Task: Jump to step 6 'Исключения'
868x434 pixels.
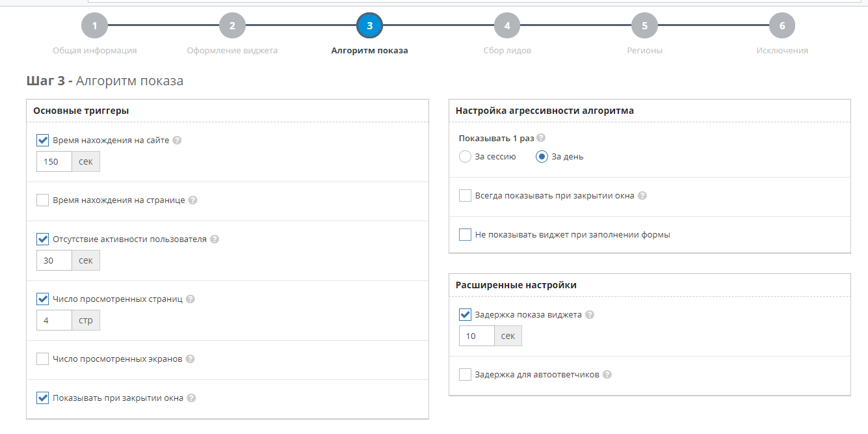Action: (782, 27)
